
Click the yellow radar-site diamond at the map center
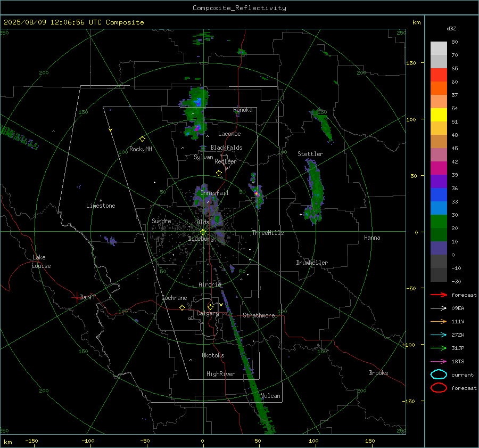tap(203, 232)
